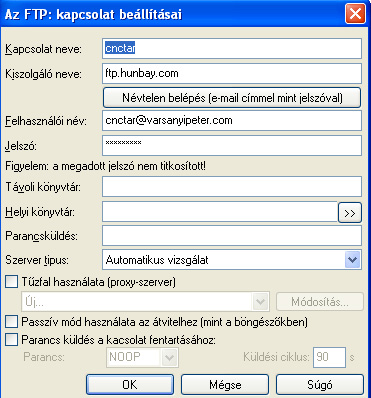Click the Névtelen belépés button
The image size is (371, 398).
point(232,98)
